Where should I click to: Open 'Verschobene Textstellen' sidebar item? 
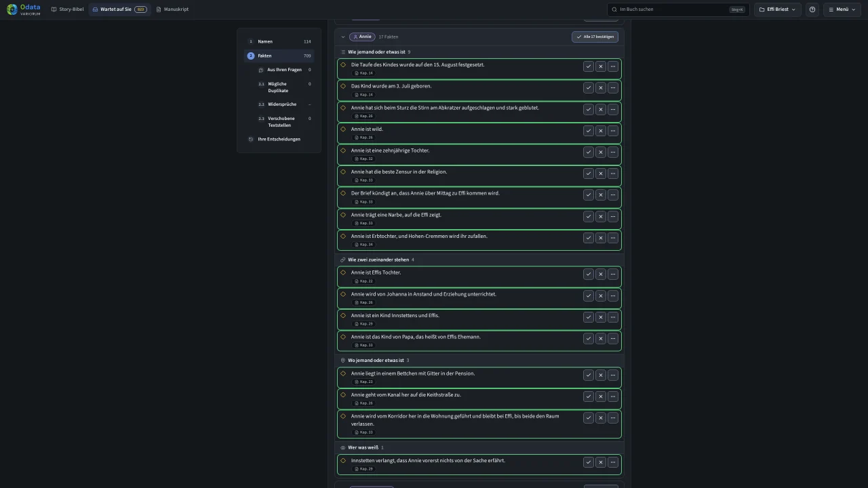tap(284, 122)
